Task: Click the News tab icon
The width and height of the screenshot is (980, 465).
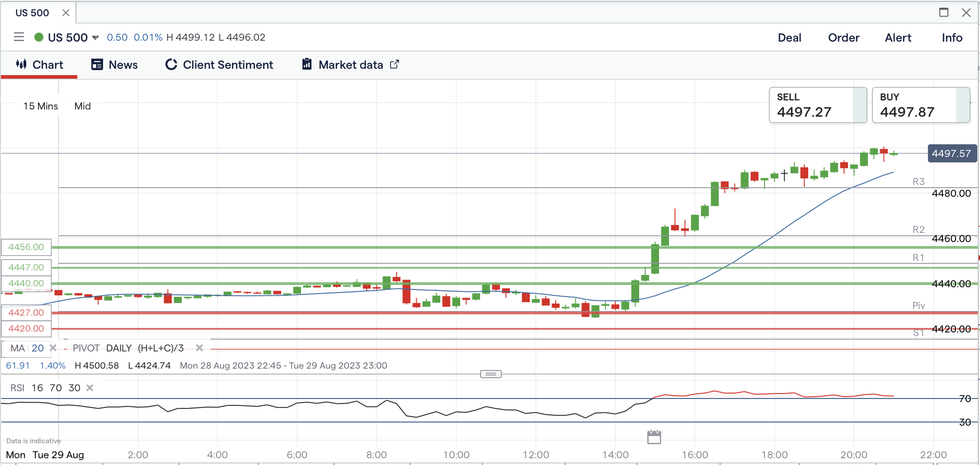Action: coord(97,64)
